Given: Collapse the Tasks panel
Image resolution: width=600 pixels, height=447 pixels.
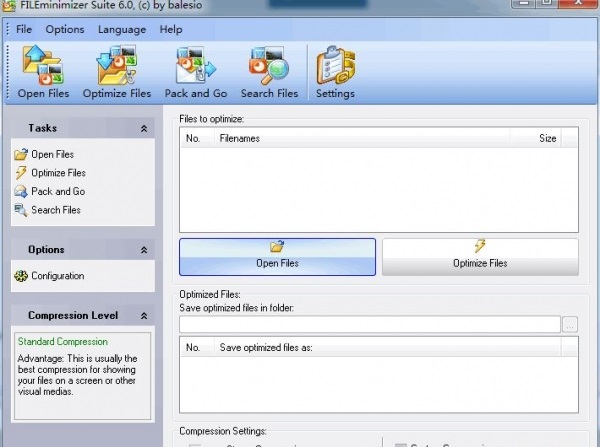Looking at the screenshot, I should coord(144,129).
